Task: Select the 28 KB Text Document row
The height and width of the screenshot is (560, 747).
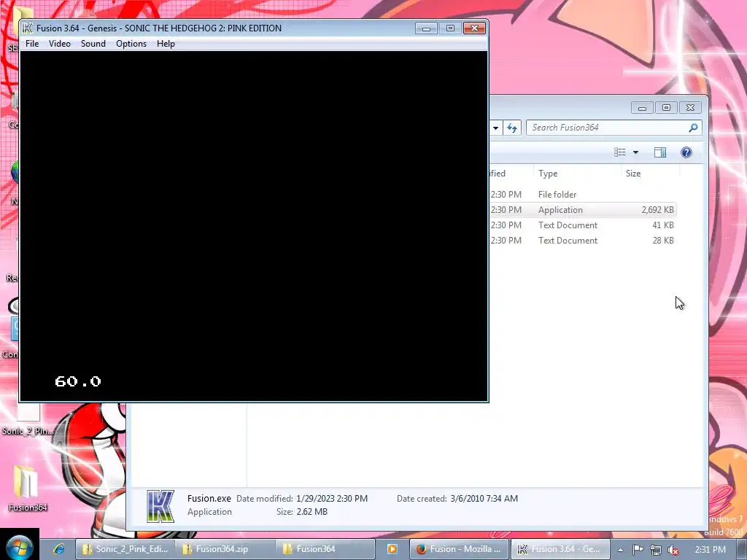Action: [x=582, y=241]
